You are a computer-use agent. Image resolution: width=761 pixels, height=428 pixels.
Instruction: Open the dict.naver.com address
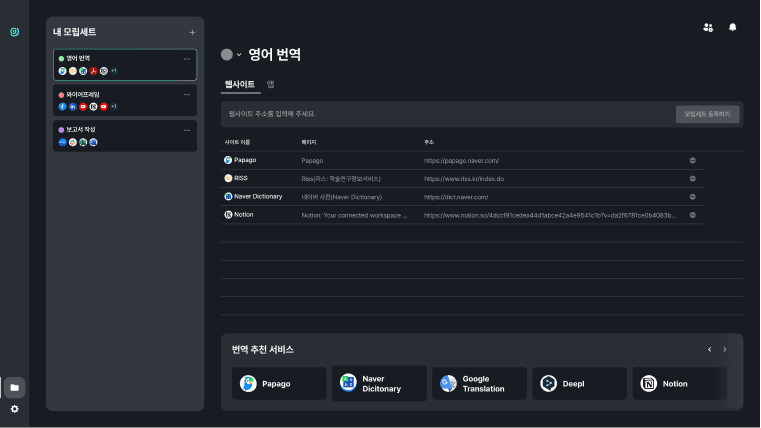456,197
